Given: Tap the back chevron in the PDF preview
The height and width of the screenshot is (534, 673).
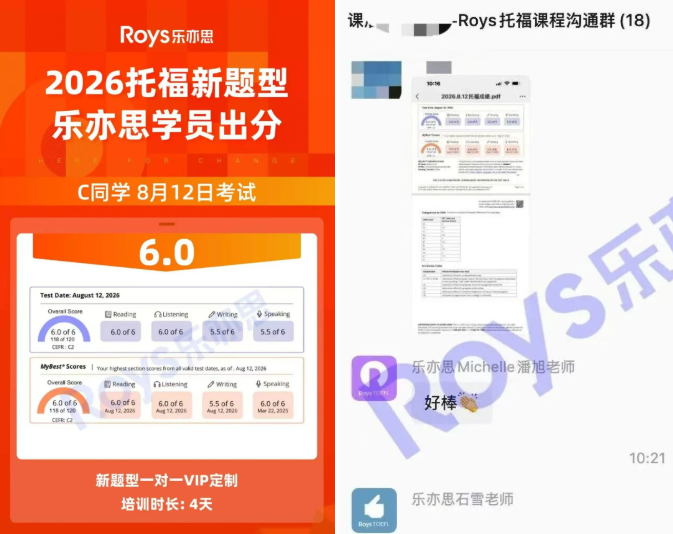Looking at the screenshot, I should (x=418, y=97).
